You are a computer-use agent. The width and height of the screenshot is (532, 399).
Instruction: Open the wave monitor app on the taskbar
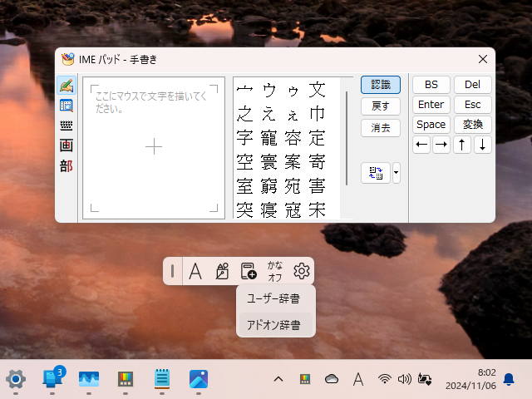(89, 379)
